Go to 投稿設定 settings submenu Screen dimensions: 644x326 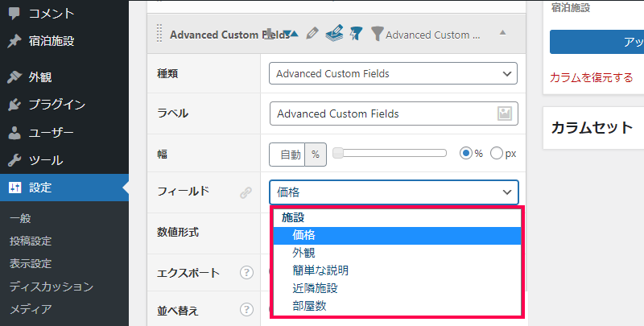pyautogui.click(x=31, y=241)
